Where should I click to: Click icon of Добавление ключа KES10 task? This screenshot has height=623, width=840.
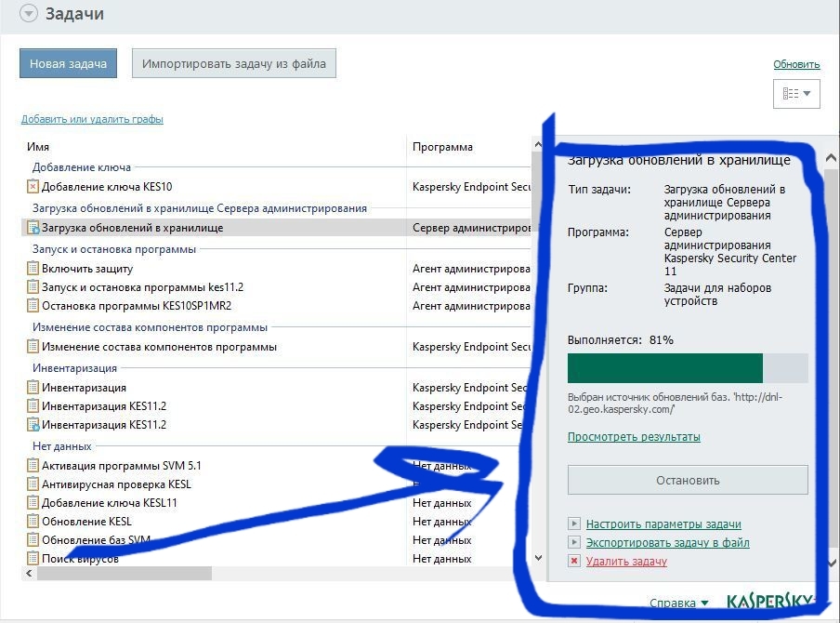point(33,187)
